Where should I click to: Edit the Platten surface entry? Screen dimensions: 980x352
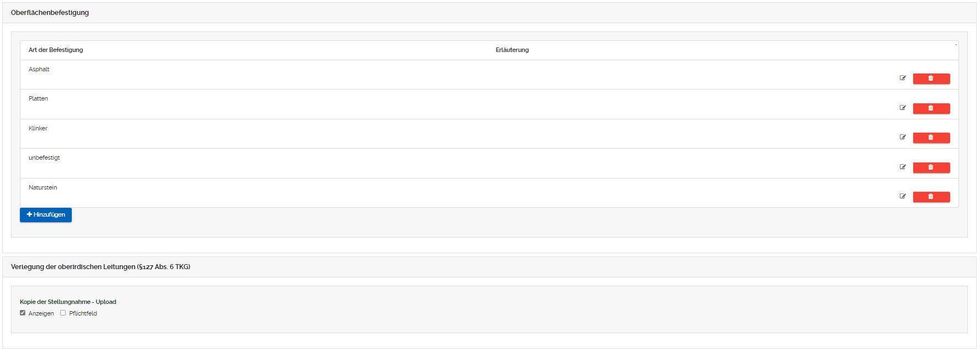click(903, 108)
